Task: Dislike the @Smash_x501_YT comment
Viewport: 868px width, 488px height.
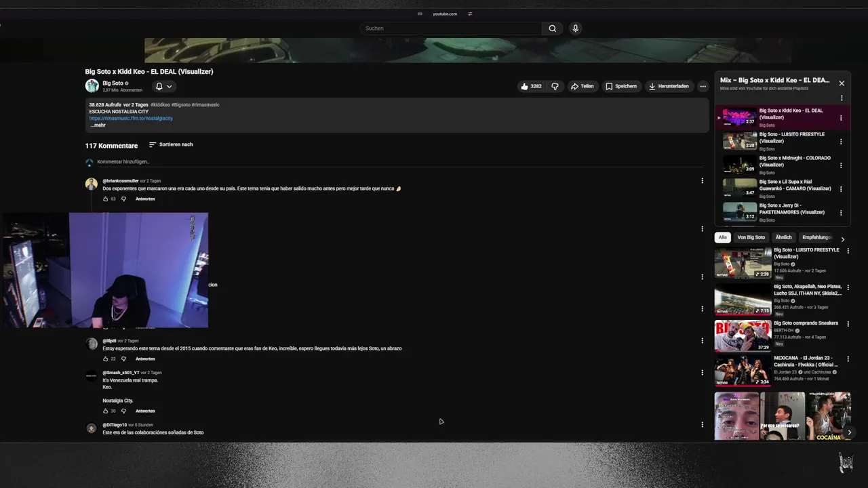Action: [123, 411]
